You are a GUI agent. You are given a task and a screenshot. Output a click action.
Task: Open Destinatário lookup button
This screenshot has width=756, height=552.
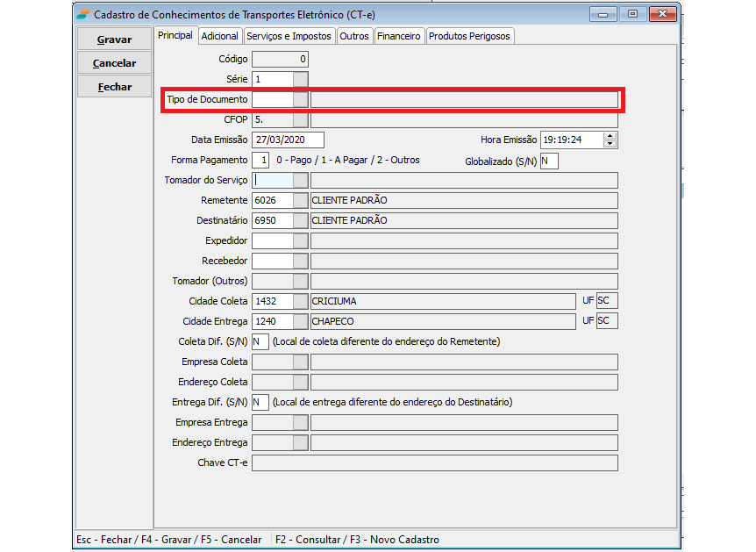tap(301, 220)
